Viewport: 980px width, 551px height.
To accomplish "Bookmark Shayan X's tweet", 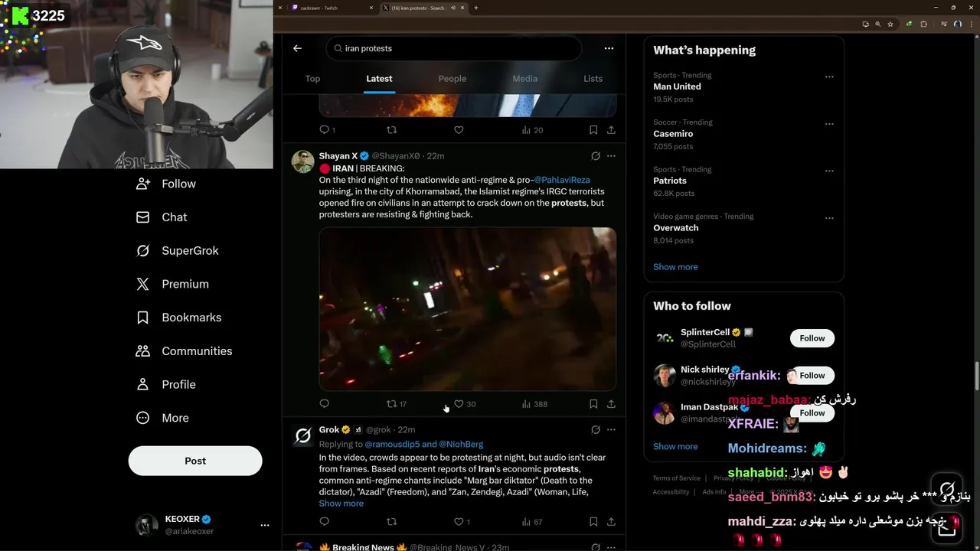I will (x=593, y=404).
